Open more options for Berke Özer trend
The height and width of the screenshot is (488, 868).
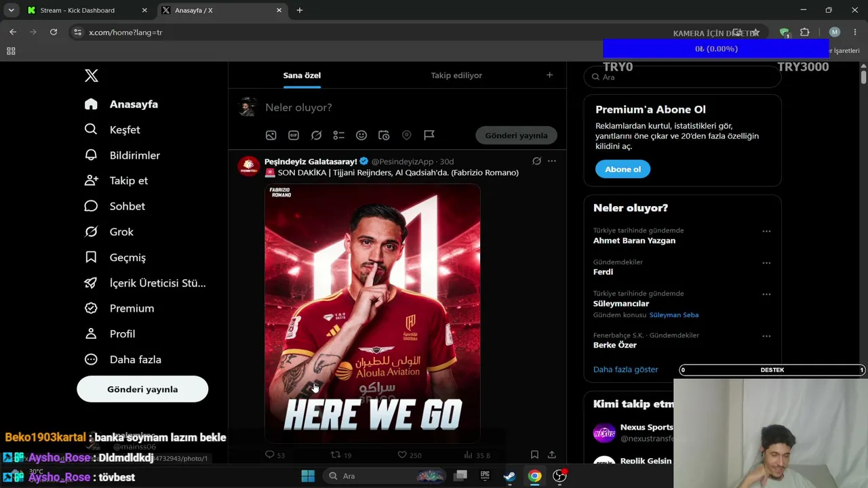[766, 336]
